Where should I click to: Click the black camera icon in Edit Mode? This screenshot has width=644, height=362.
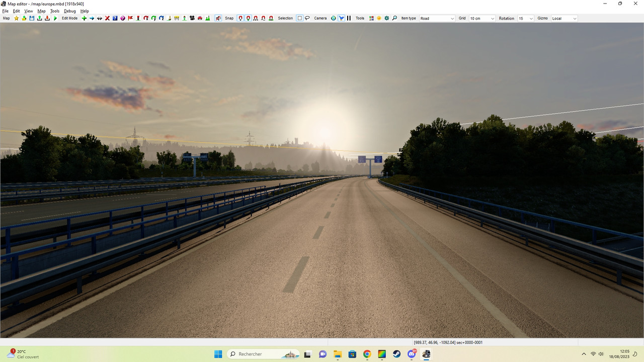coord(192,18)
